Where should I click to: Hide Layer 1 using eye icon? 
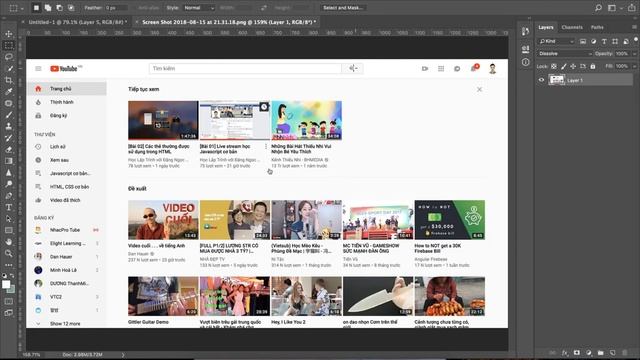(x=541, y=80)
